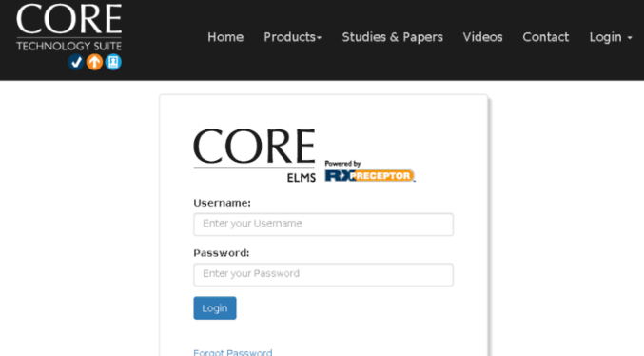Click the Username: label
This screenshot has width=644, height=356.
coord(222,203)
